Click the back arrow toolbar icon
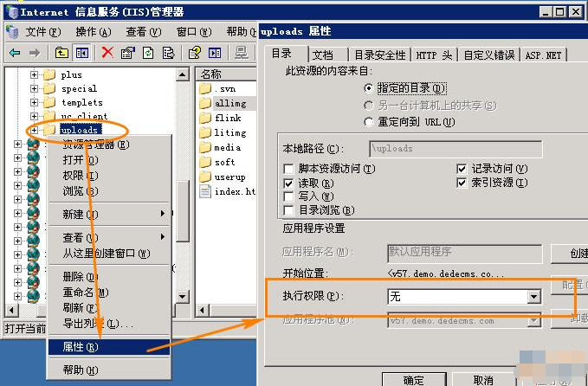This screenshot has width=588, height=386. pos(15,52)
